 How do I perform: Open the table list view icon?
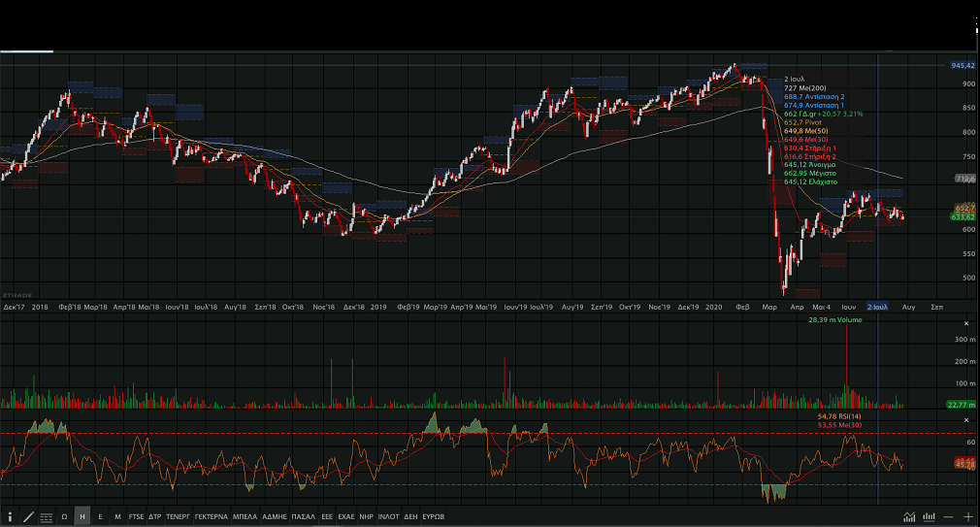point(46,517)
